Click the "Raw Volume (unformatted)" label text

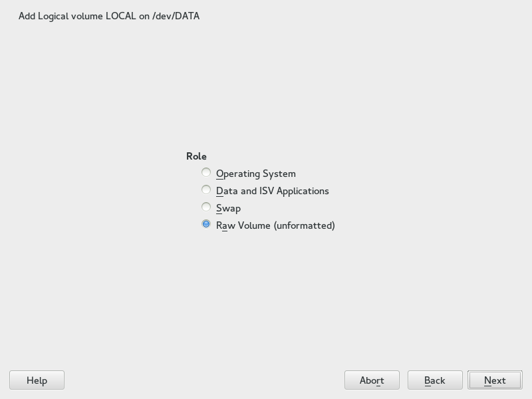pyautogui.click(x=275, y=225)
